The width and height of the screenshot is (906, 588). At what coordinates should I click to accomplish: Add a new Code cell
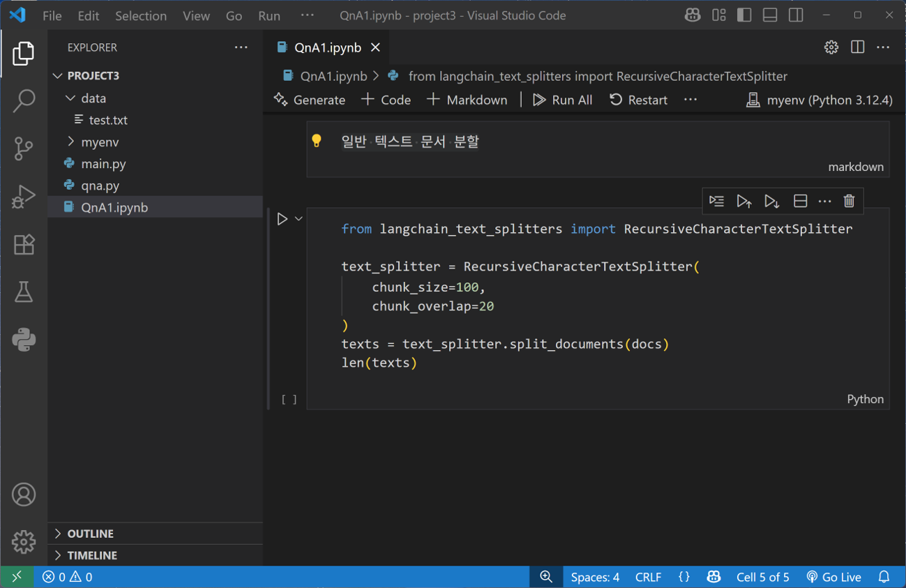coord(386,100)
